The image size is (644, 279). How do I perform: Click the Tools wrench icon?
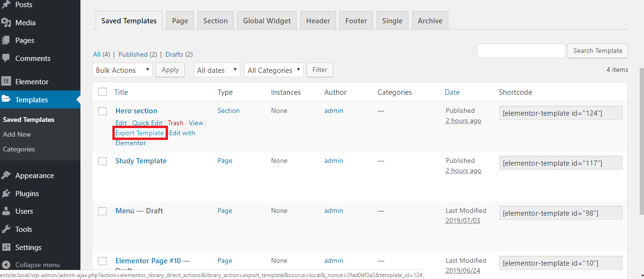(x=6, y=229)
